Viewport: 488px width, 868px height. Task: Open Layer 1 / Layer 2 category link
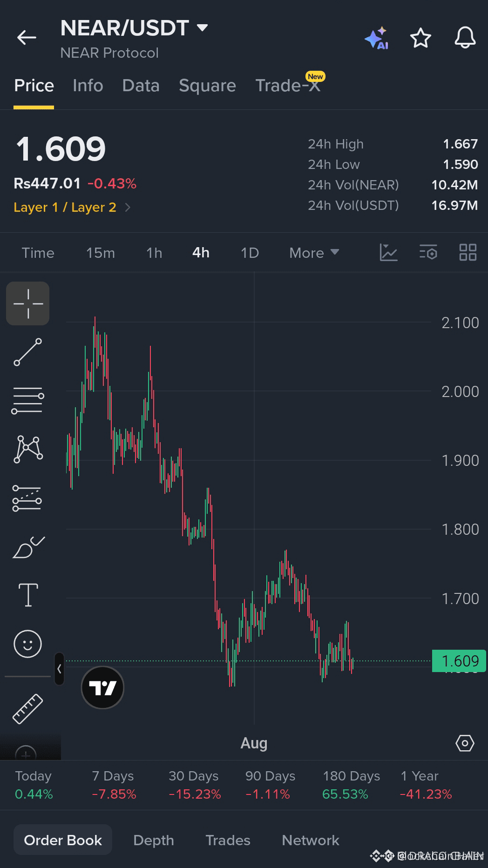72,207
